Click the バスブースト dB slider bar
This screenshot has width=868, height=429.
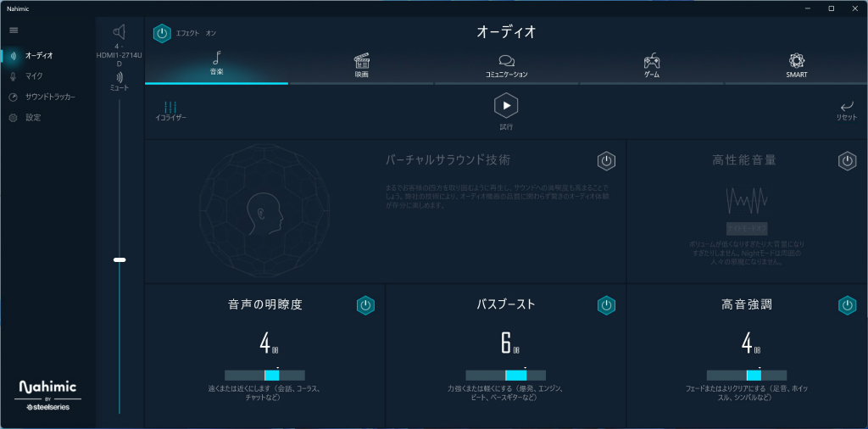pyautogui.click(x=505, y=376)
